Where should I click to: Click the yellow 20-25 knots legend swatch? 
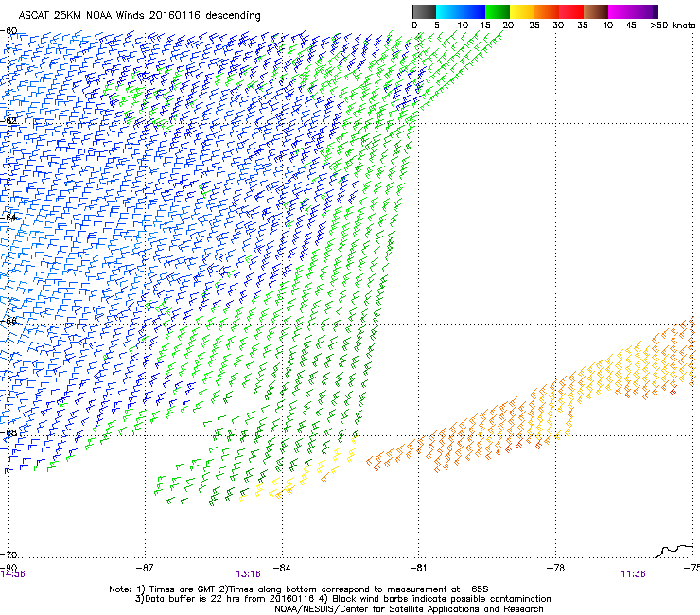click(x=522, y=11)
